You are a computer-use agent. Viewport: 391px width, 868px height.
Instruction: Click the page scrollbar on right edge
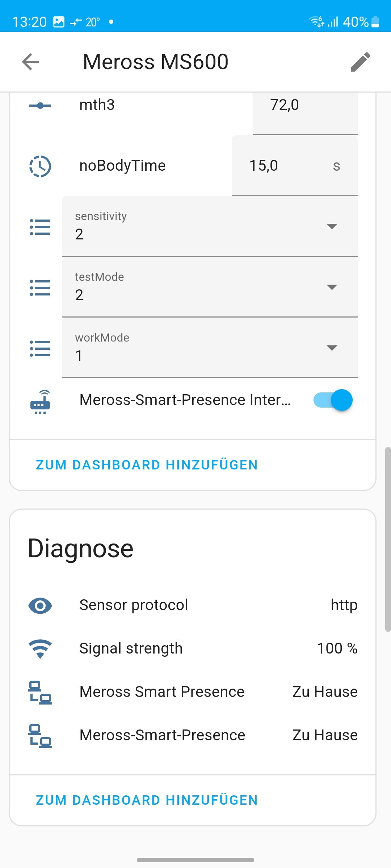[x=388, y=539]
